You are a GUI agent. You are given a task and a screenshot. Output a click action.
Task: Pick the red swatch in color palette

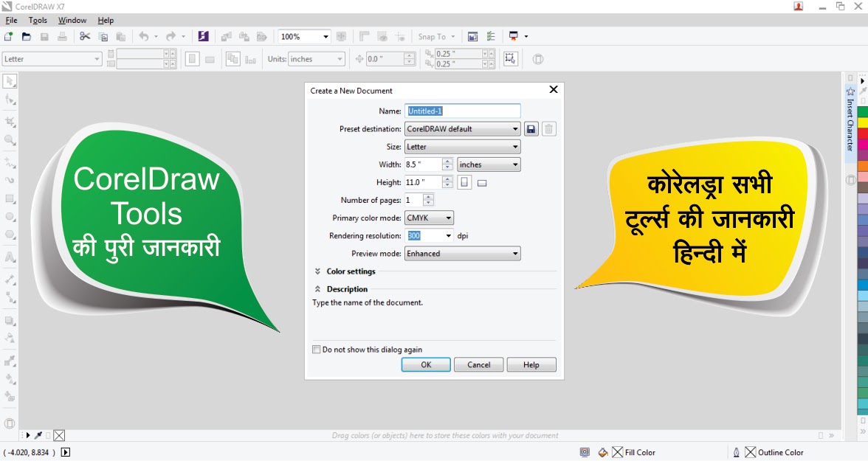tap(862, 134)
